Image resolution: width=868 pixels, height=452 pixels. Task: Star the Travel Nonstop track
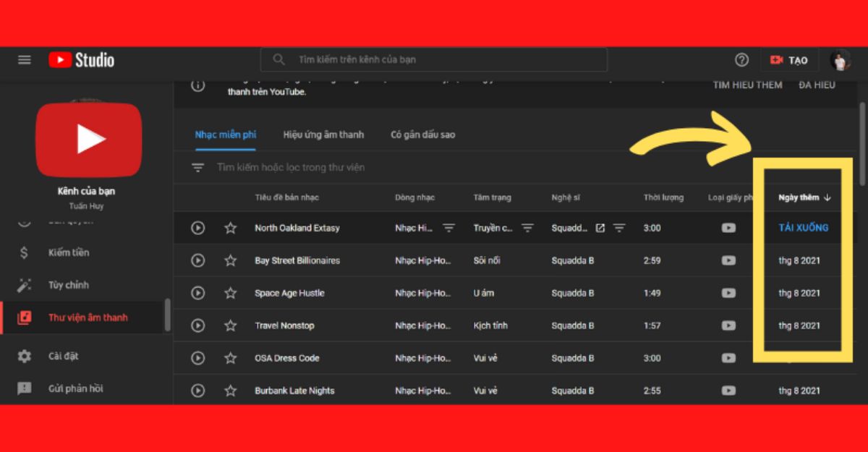[x=230, y=325]
